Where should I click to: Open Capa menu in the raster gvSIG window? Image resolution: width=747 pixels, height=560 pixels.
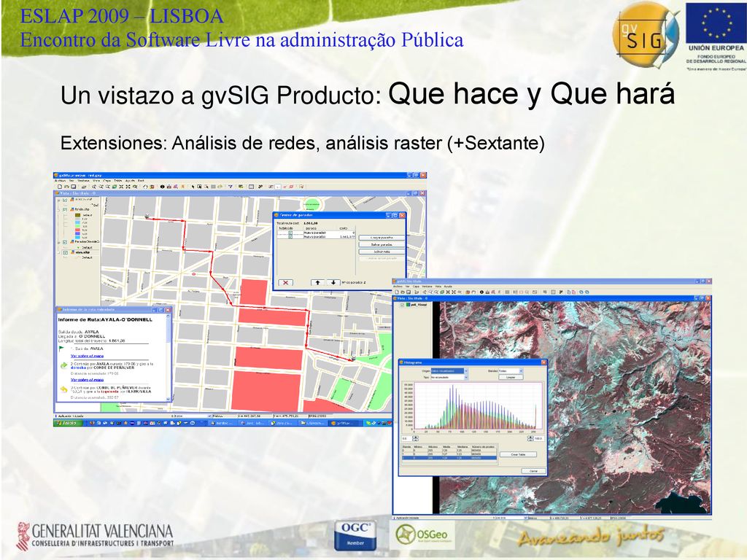416,286
